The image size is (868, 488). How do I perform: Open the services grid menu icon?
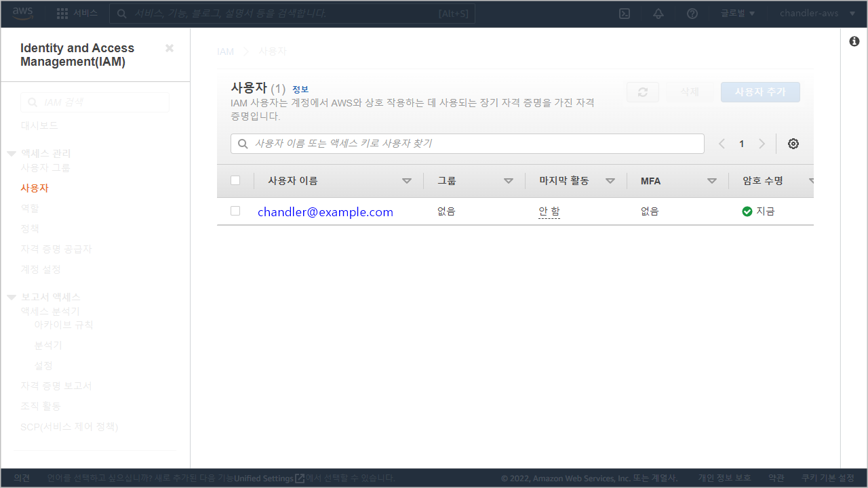62,14
